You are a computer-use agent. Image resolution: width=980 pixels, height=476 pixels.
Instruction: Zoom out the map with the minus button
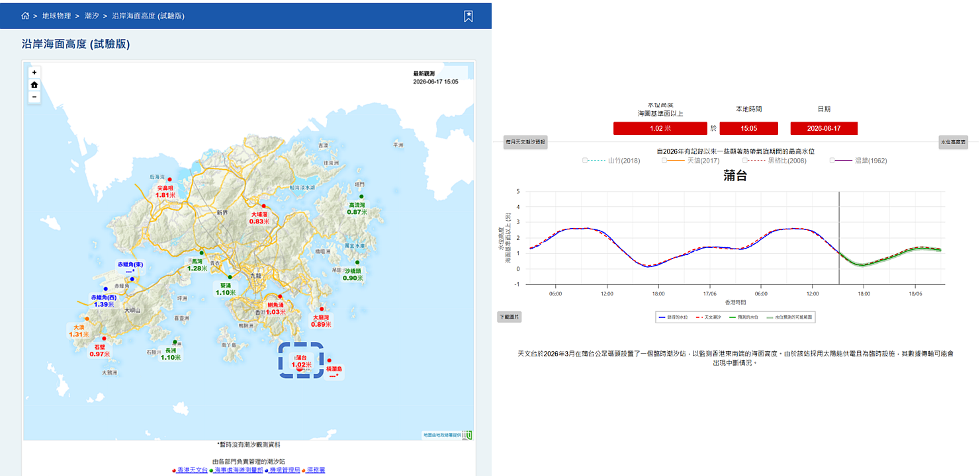coord(34,97)
